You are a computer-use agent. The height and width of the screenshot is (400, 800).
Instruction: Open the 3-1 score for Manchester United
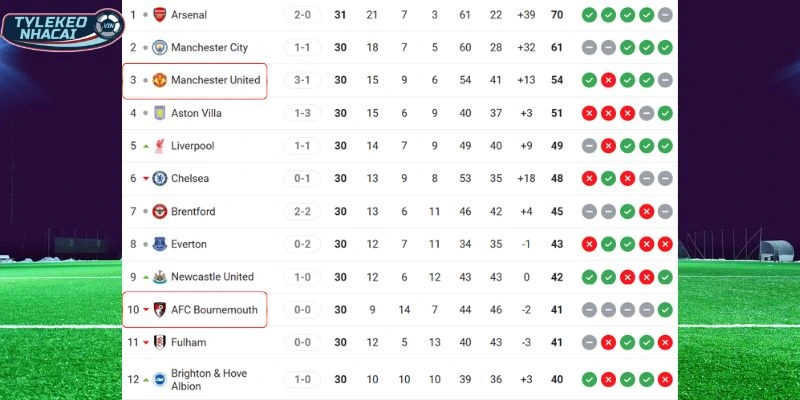point(303,80)
